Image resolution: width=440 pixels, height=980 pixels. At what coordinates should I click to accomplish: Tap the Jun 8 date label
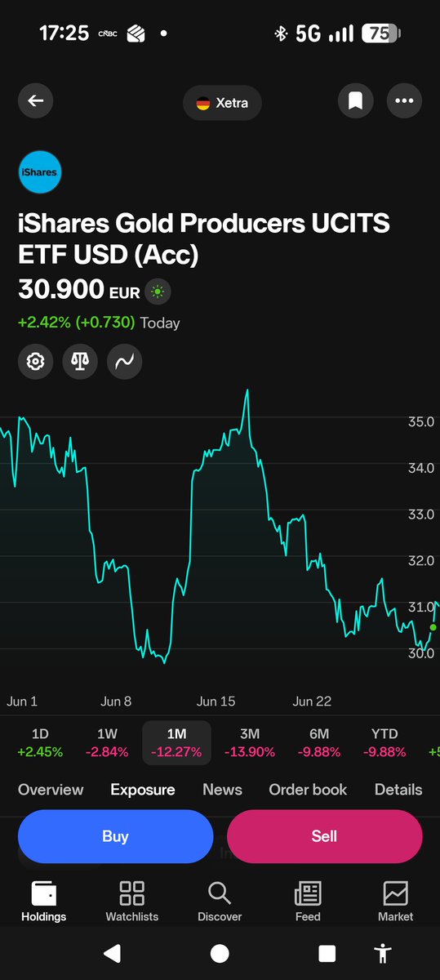(116, 702)
